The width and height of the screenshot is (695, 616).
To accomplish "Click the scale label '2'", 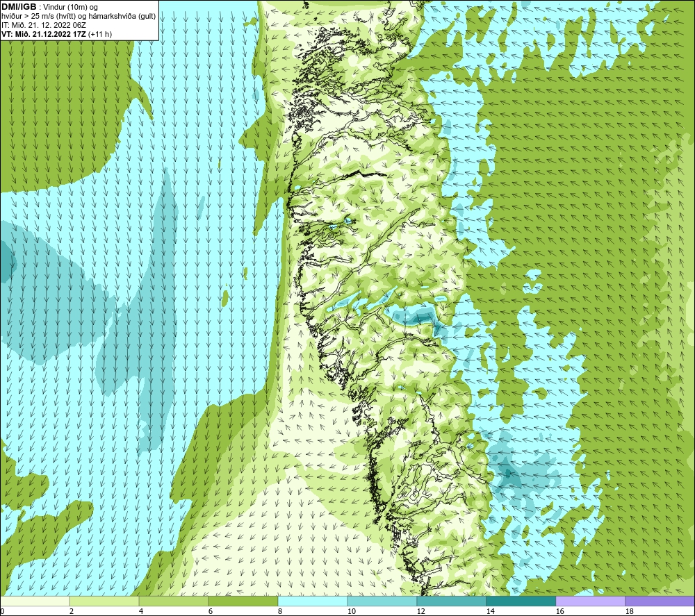I will (72, 611).
